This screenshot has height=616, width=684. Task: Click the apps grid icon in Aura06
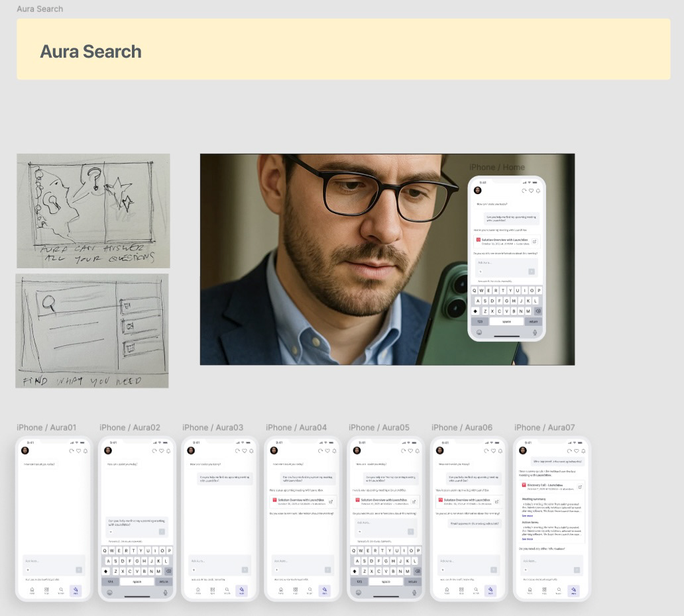[461, 590]
